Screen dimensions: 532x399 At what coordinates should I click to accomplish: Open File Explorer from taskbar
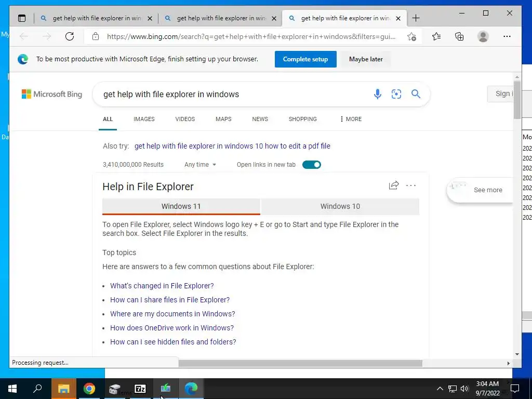[x=63, y=389]
